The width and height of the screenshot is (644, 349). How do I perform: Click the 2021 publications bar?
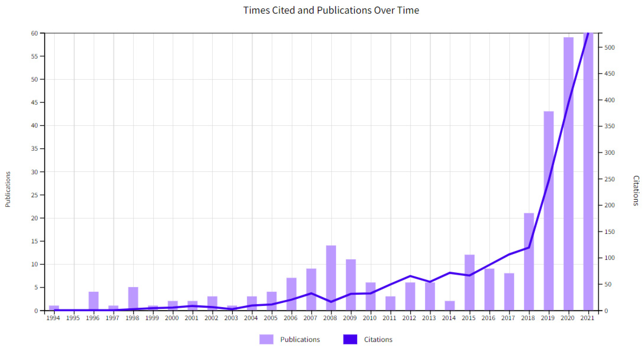(588, 175)
